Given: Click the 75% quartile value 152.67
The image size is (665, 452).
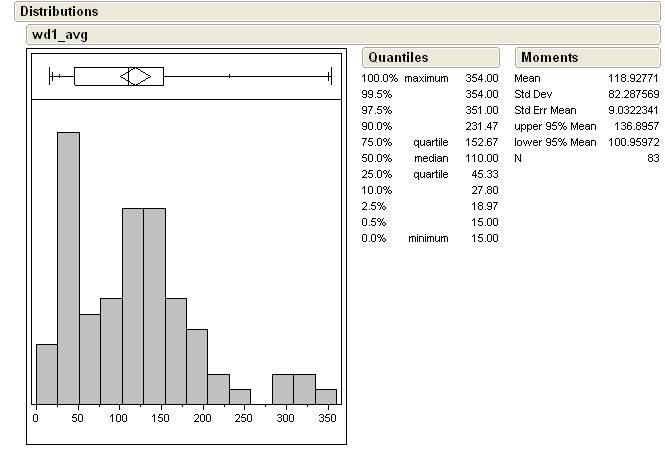Looking at the screenshot, I should [x=481, y=142].
